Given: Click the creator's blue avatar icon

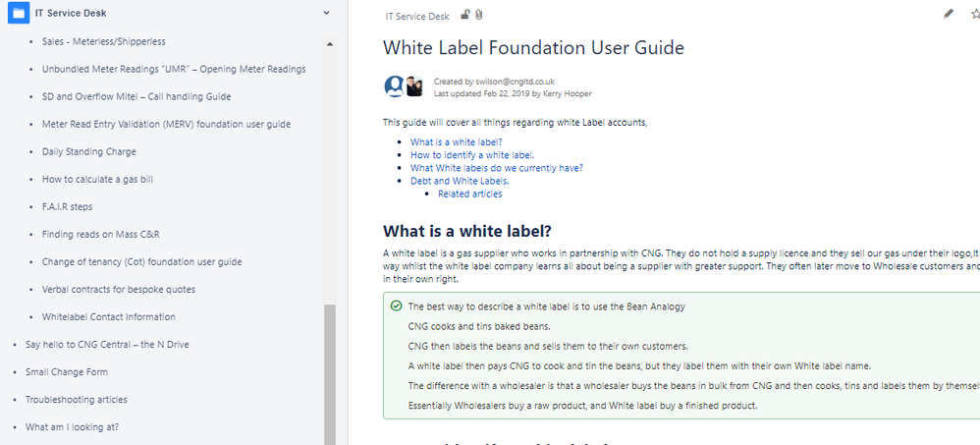Looking at the screenshot, I should (395, 86).
